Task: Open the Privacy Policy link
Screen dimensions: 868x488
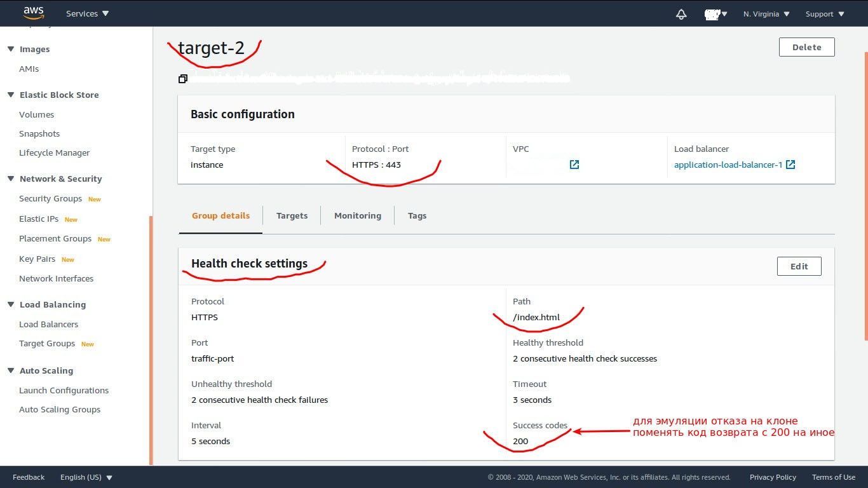Action: 773,477
